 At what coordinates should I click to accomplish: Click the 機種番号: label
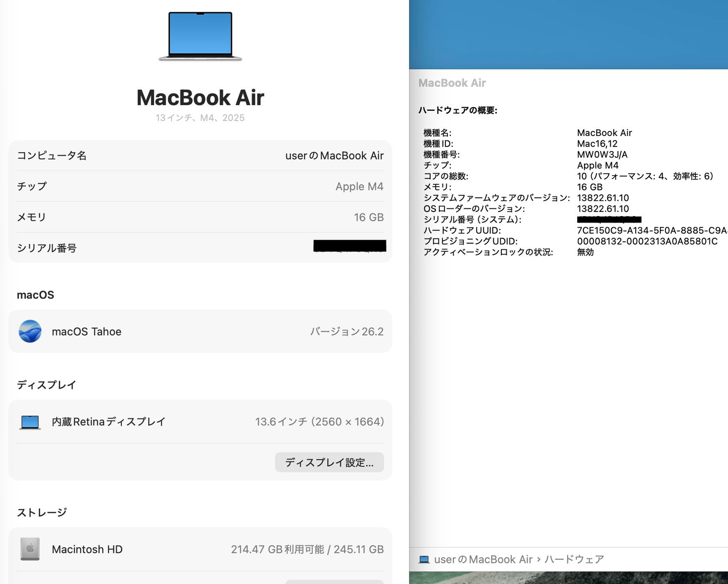441,155
